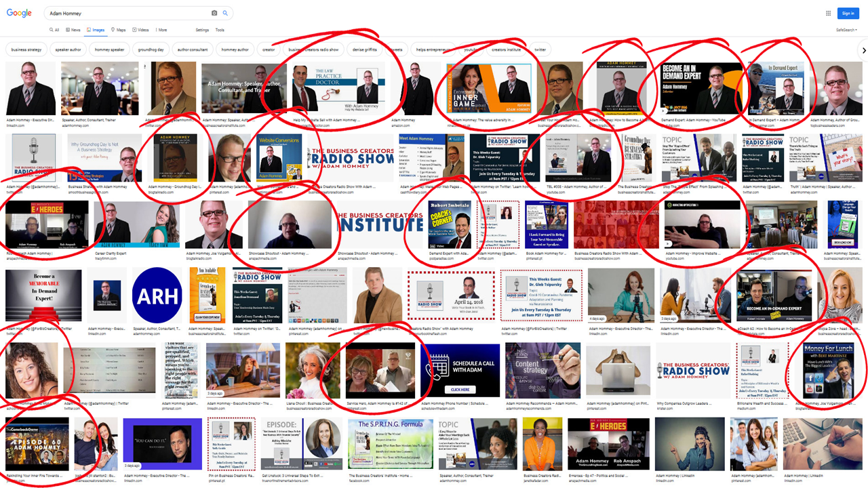Click the magnifier search button
Image resolution: width=868 pixels, height=488 pixels.
tap(226, 13)
